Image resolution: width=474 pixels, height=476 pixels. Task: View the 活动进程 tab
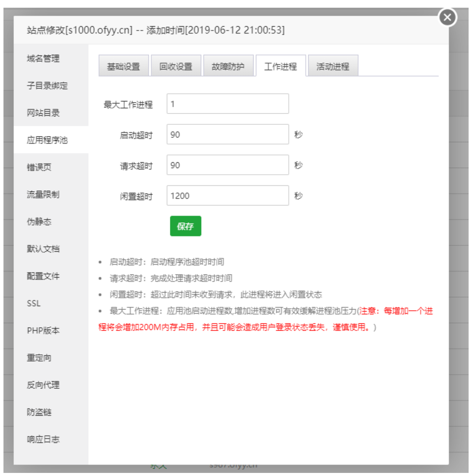pyautogui.click(x=333, y=66)
